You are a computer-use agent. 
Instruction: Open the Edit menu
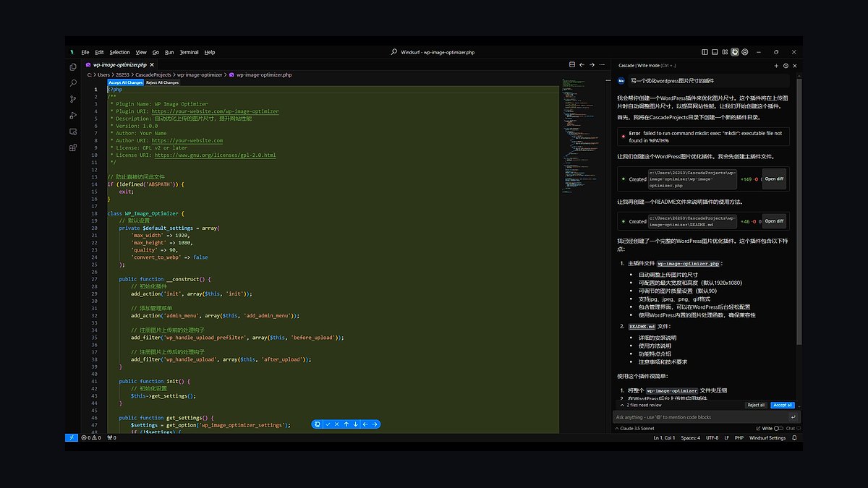[99, 52]
